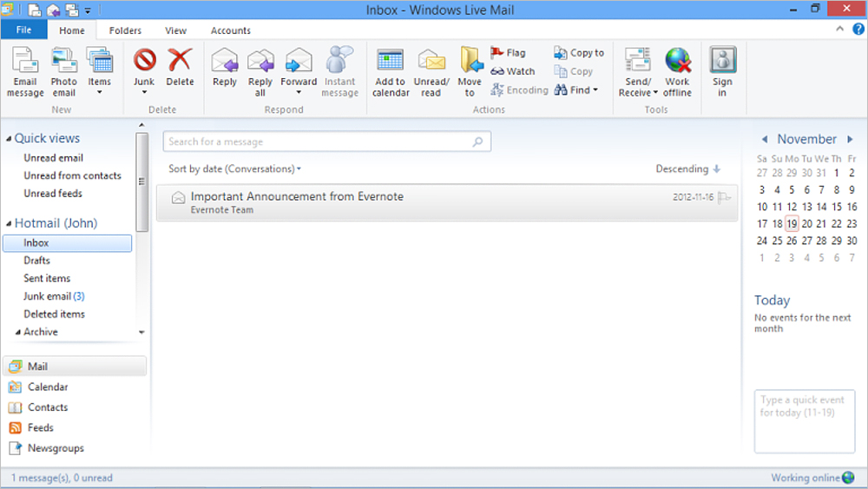Open the Evernote announcement message
This screenshot has height=489, width=868.
point(447,202)
